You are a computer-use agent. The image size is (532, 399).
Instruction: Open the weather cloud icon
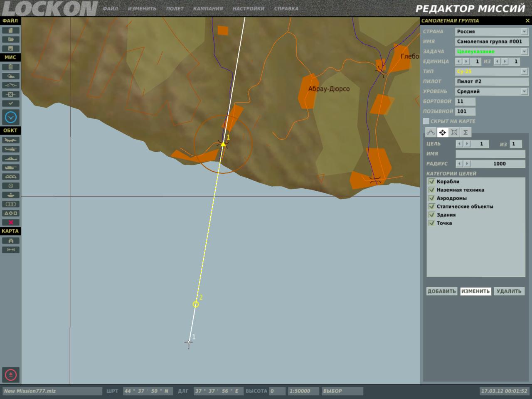10,76
